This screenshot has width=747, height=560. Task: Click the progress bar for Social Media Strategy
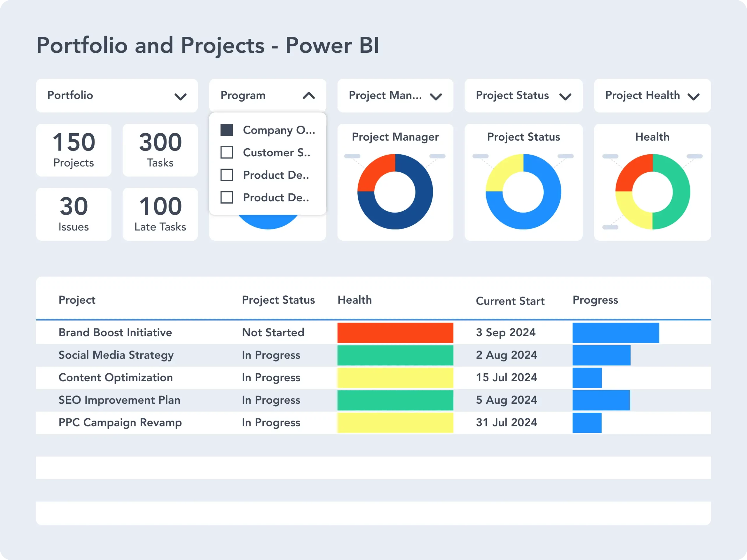click(x=601, y=355)
